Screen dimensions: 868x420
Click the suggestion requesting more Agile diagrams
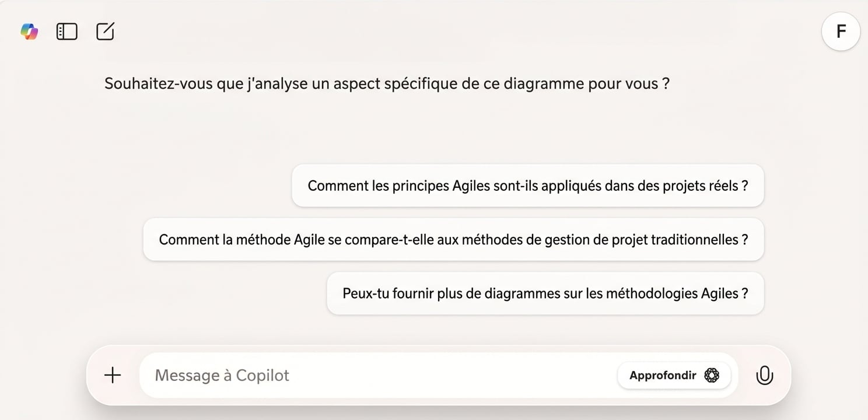pyautogui.click(x=544, y=293)
